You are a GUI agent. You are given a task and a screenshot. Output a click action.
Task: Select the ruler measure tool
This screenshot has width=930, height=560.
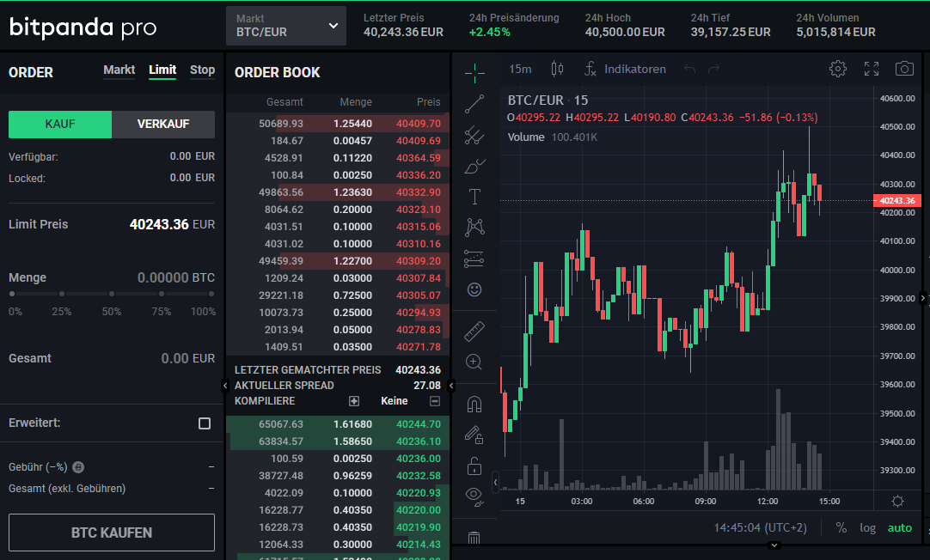coord(474,331)
